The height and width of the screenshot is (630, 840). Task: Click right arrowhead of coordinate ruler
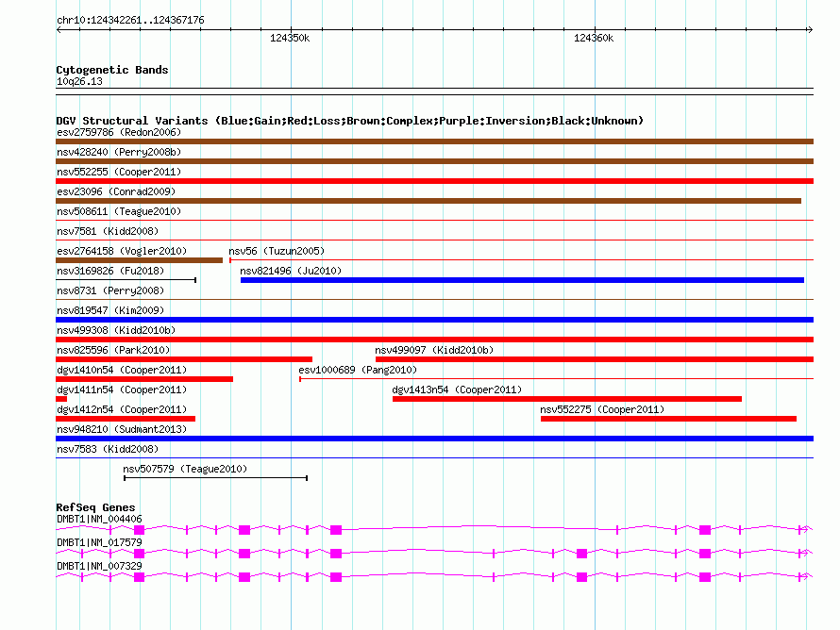811,30
